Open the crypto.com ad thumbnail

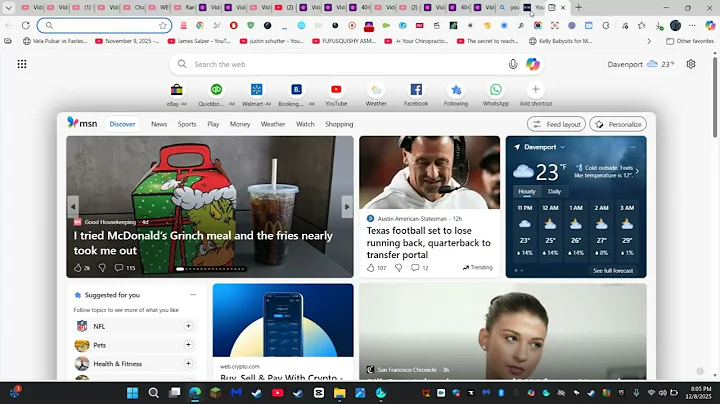283,320
